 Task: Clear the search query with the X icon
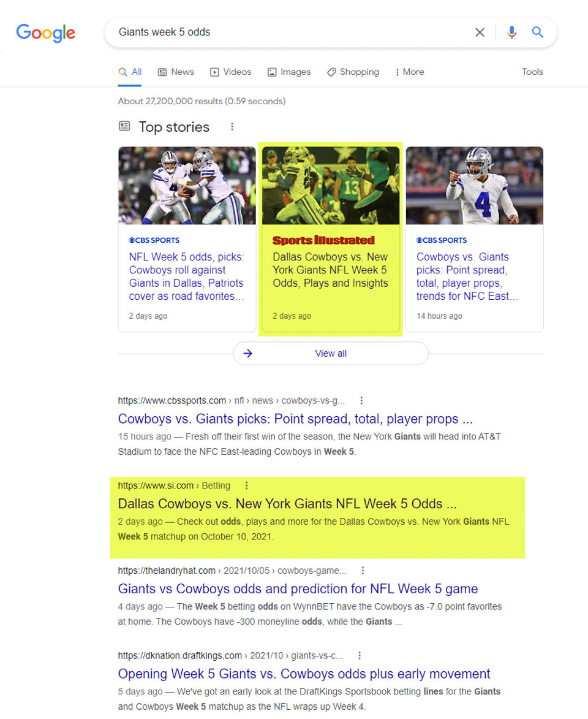(480, 32)
